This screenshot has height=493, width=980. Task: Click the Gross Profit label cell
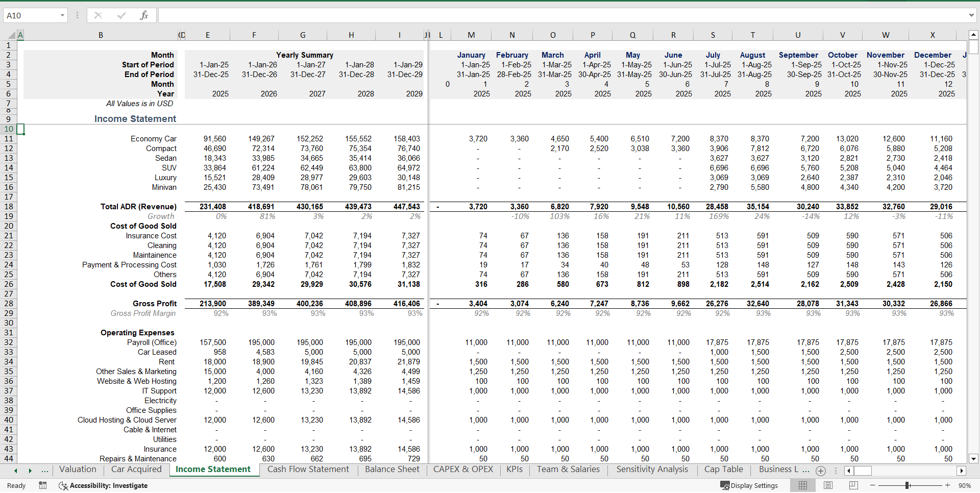[155, 304]
